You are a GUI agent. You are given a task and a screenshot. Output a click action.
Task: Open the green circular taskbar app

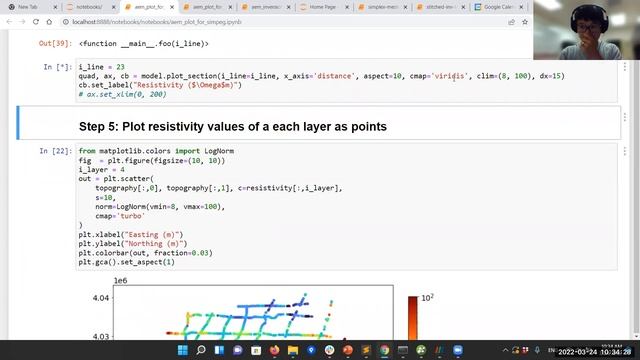click(x=421, y=350)
